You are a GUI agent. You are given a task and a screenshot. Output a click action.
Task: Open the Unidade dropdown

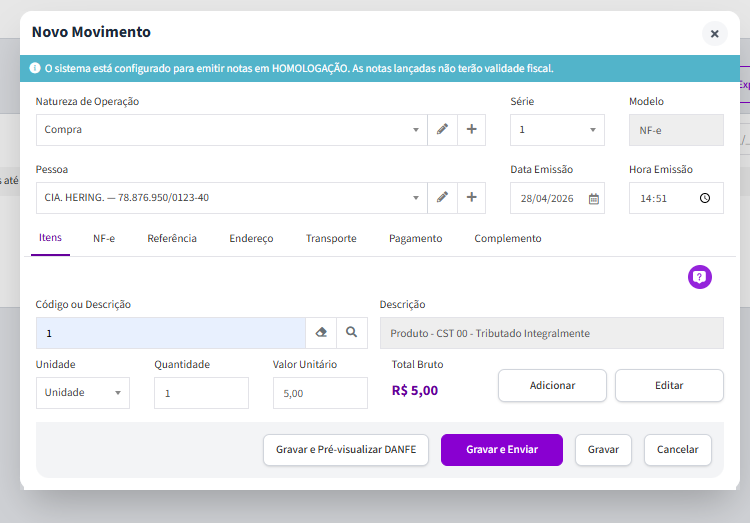83,393
